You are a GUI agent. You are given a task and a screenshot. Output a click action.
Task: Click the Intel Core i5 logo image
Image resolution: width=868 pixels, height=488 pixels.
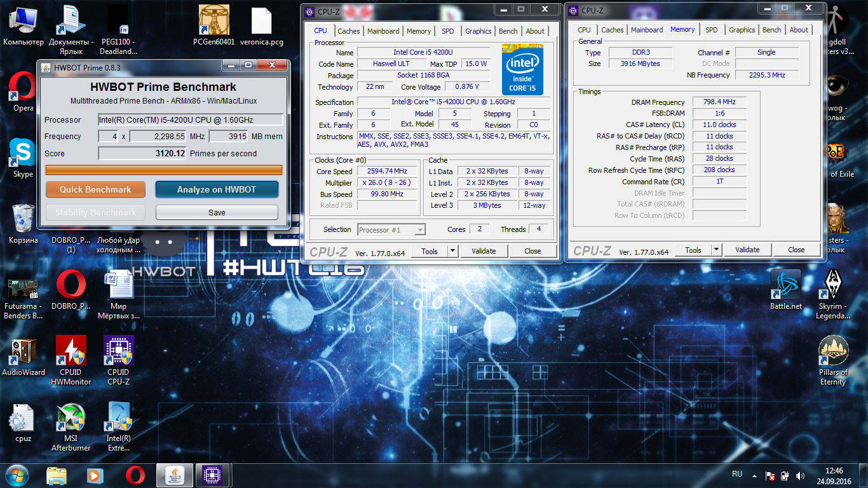pos(522,69)
